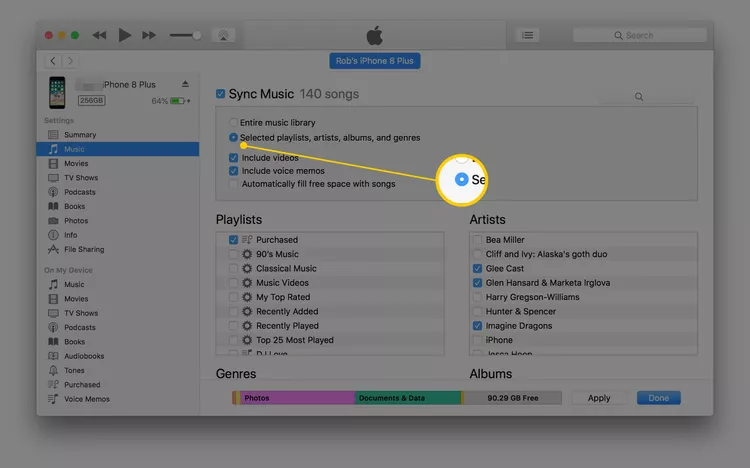The height and width of the screenshot is (468, 750).
Task: Click the music filter search icon
Action: pos(639,97)
